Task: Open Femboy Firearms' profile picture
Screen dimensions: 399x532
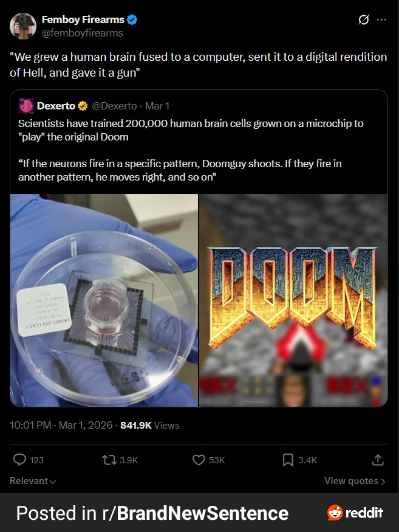Action: pyautogui.click(x=22, y=26)
